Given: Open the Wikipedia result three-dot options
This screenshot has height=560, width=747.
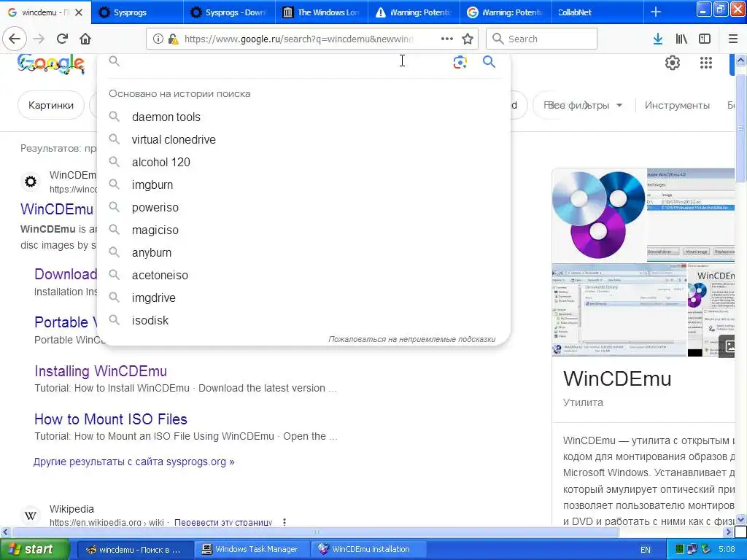Looking at the screenshot, I should point(285,522).
